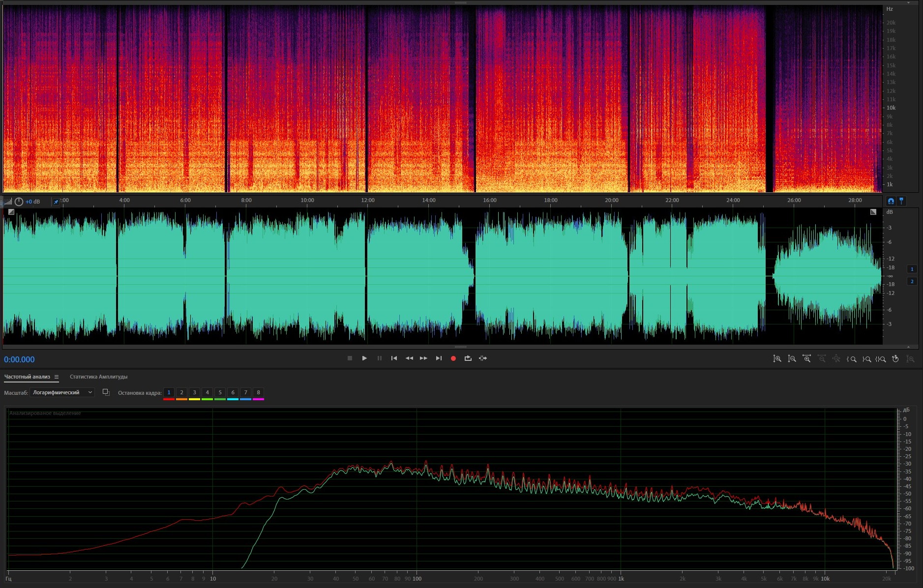
Task: Move playhead to previous marker
Action: tap(394, 358)
